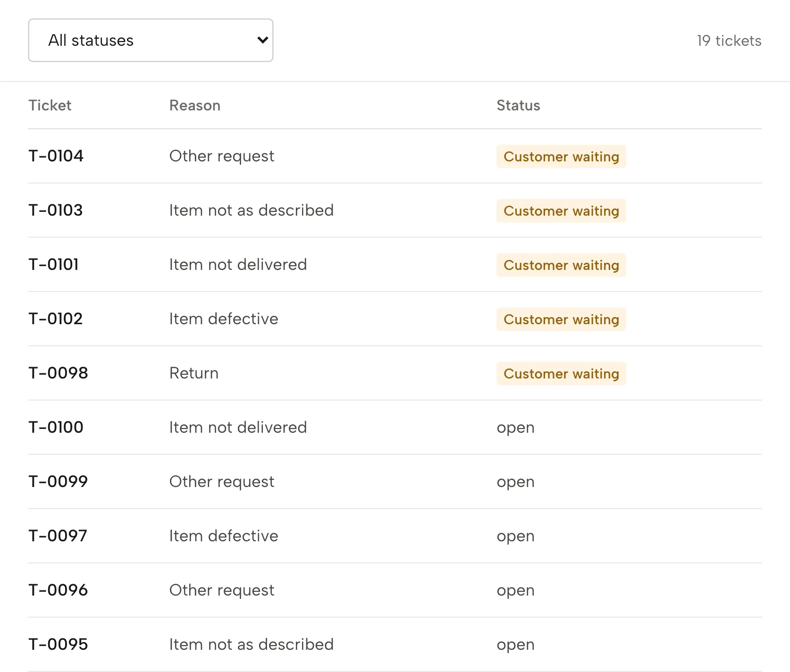Click Return reason in T-0098 row
The height and width of the screenshot is (672, 790).
194,373
